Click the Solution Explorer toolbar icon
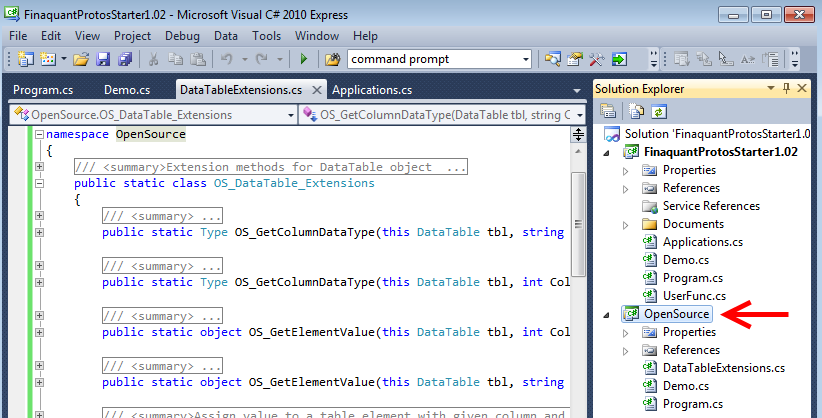 tap(553, 59)
